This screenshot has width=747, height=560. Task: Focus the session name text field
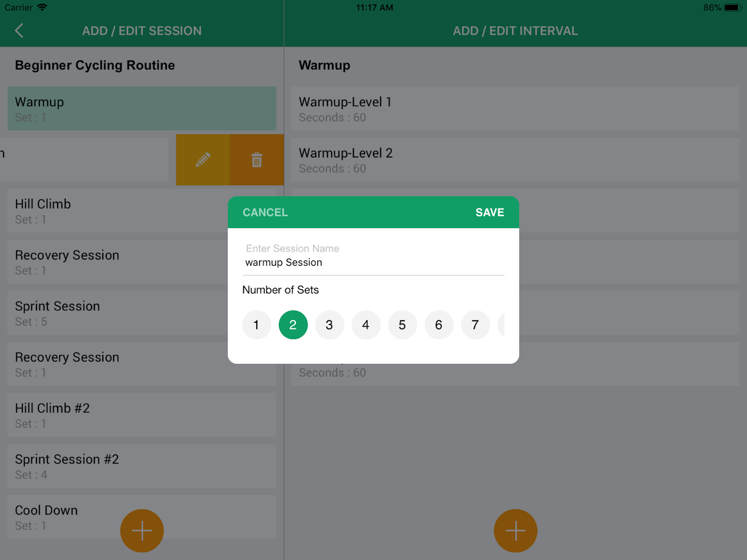pyautogui.click(x=373, y=262)
